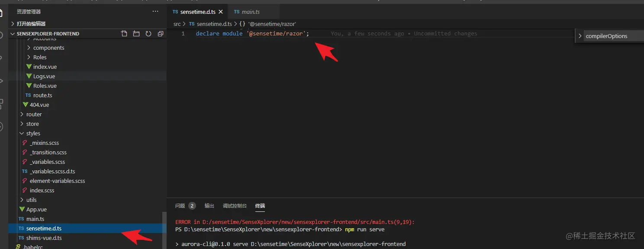Click the src breadcrumb segment

[x=177, y=24]
